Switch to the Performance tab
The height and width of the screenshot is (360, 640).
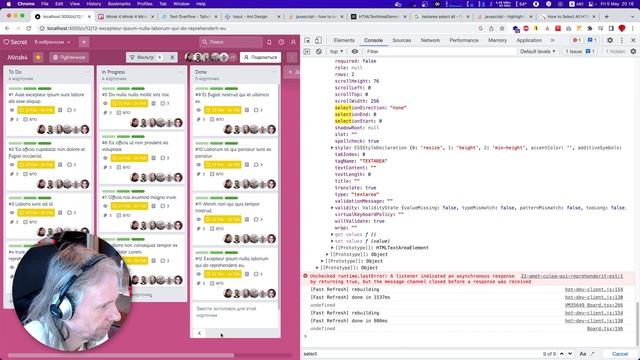464,40
